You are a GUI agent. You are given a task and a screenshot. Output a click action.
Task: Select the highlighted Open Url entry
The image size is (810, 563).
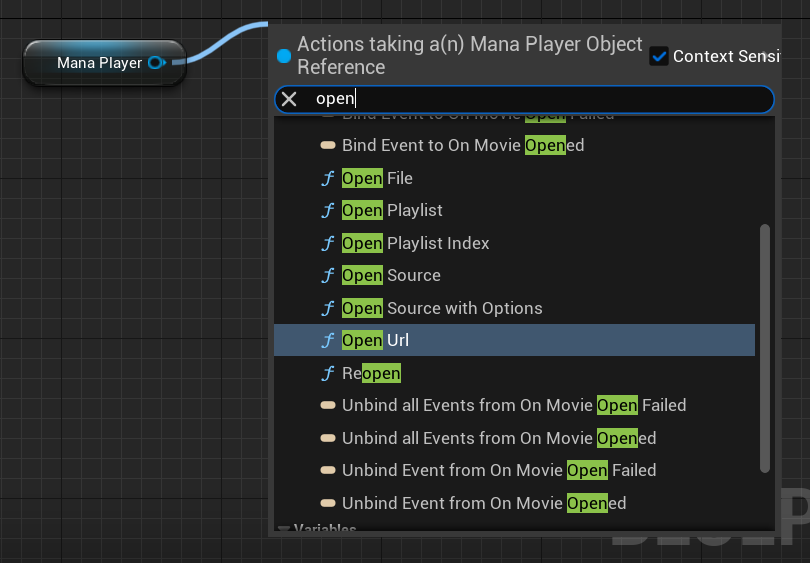515,340
